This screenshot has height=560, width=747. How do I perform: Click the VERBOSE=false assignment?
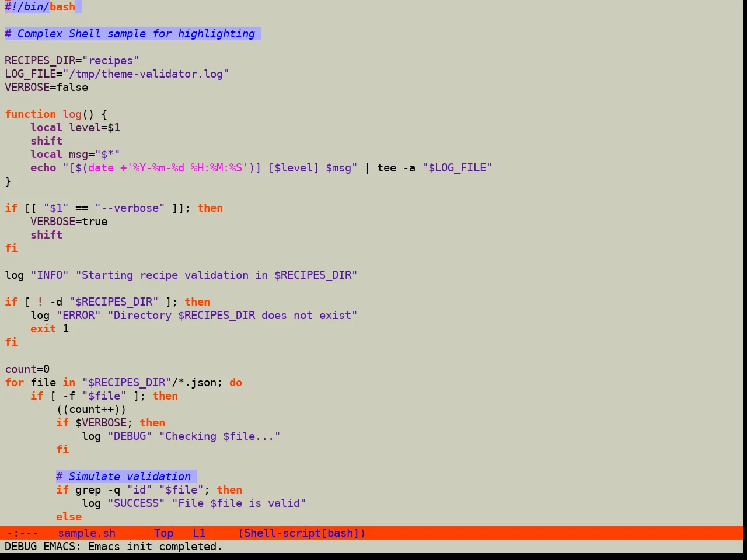[47, 87]
